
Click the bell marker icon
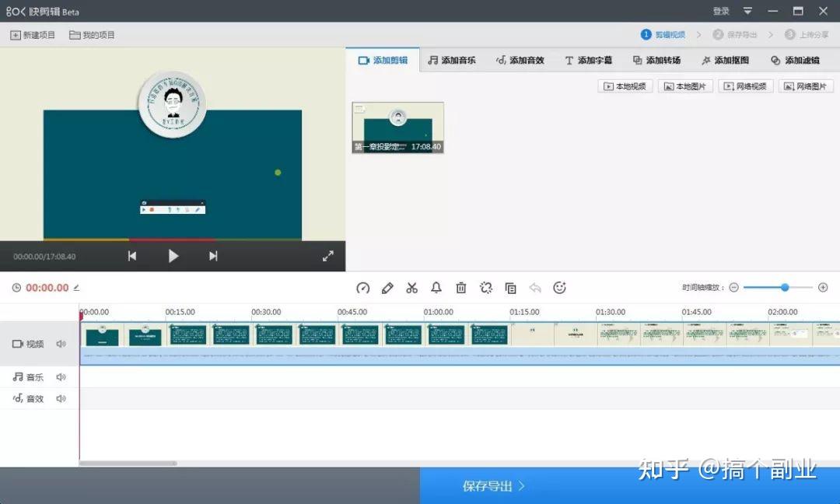(436, 288)
